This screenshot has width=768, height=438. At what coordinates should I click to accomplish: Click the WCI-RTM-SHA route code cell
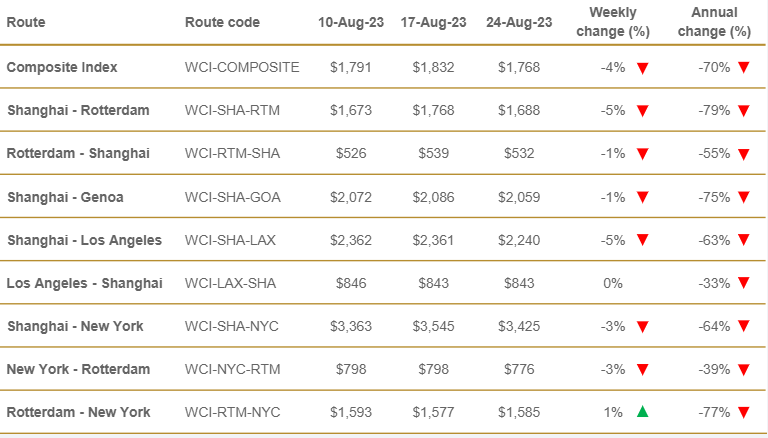coord(232,153)
